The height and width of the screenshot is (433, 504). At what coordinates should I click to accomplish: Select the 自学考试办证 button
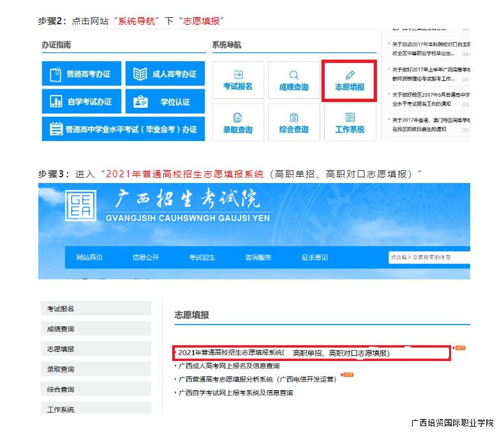coord(81,101)
